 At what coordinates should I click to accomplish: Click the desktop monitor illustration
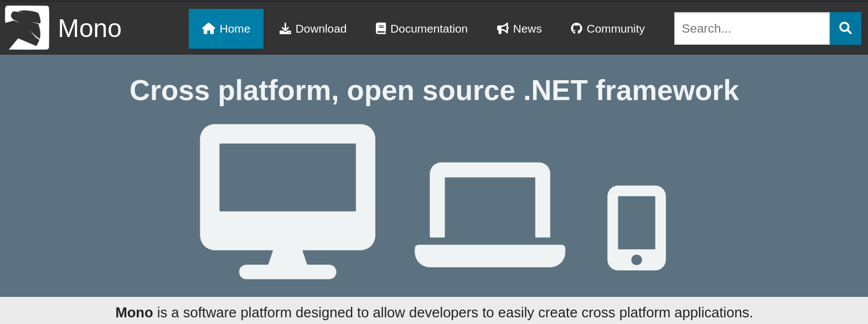click(x=288, y=202)
